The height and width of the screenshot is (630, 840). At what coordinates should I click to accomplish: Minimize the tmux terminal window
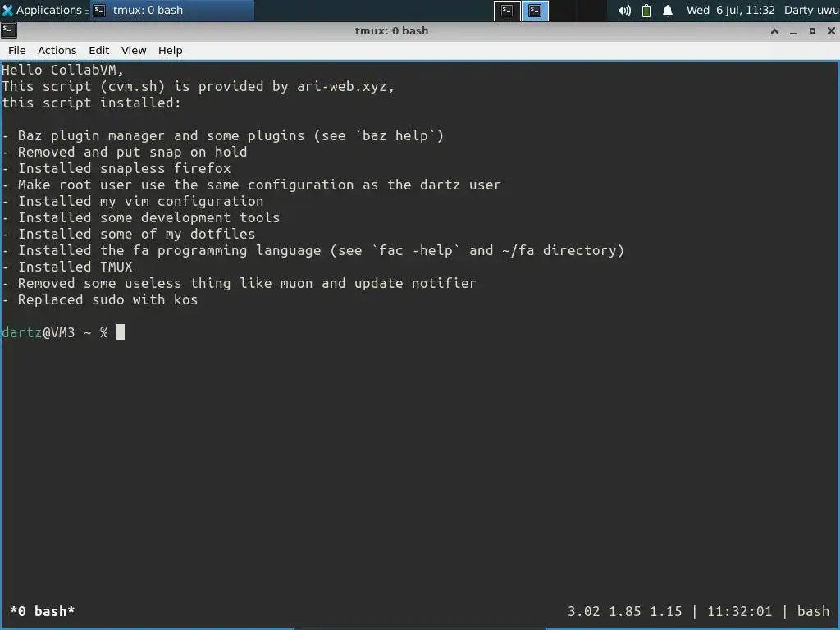click(793, 31)
